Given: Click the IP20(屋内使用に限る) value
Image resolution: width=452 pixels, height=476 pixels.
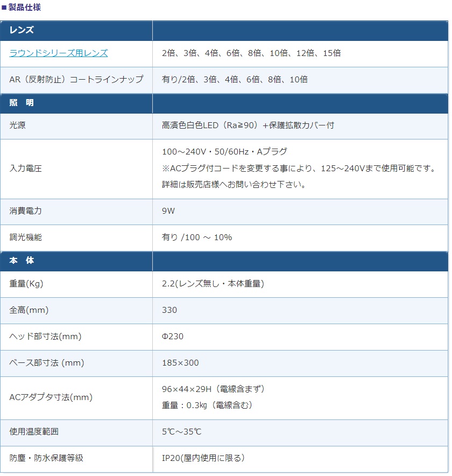Looking at the screenshot, I should [x=203, y=458].
